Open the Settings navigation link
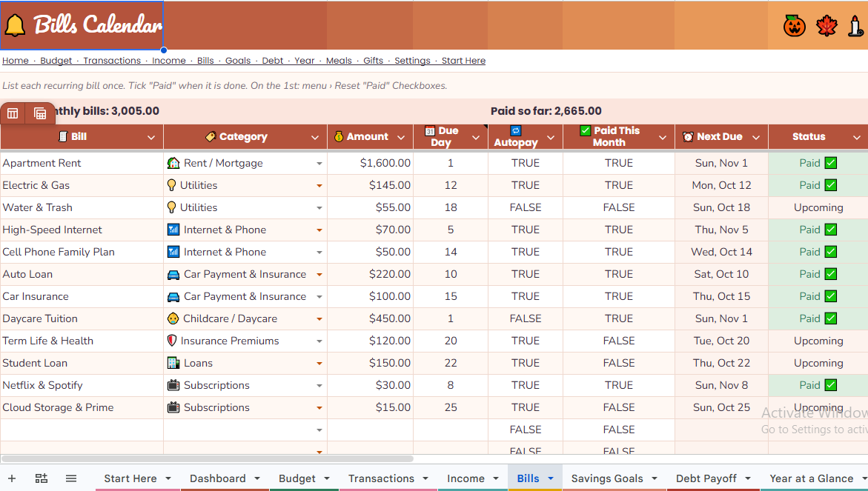The width and height of the screenshot is (868, 491). pyautogui.click(x=412, y=61)
